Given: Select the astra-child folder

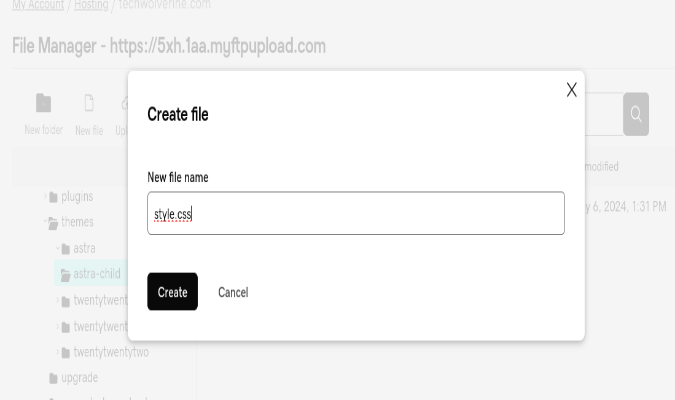Looking at the screenshot, I should [90, 273].
